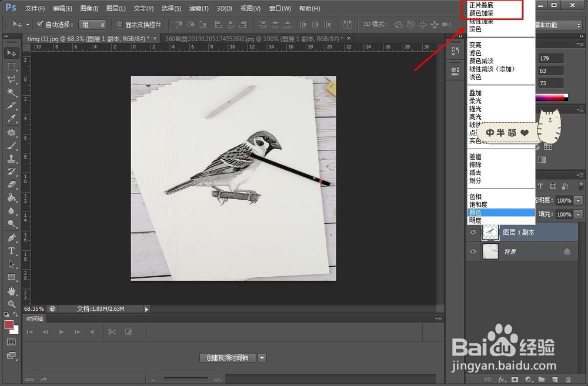Select the Hand tool
This screenshot has height=386, width=588.
click(11, 291)
